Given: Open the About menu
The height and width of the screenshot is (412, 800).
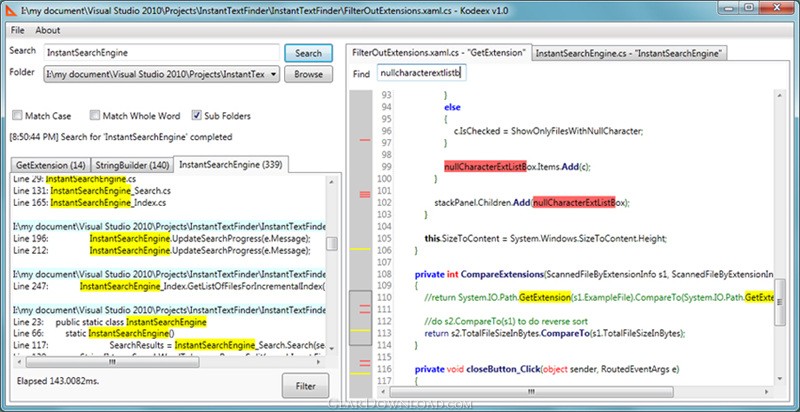Looking at the screenshot, I should (x=48, y=30).
